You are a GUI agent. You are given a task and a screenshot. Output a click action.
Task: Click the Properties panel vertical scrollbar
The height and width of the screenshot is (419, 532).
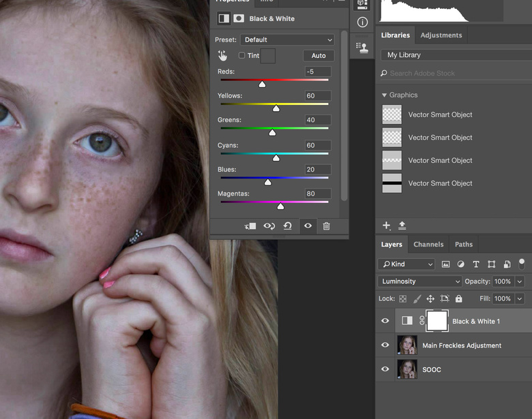coord(344,115)
